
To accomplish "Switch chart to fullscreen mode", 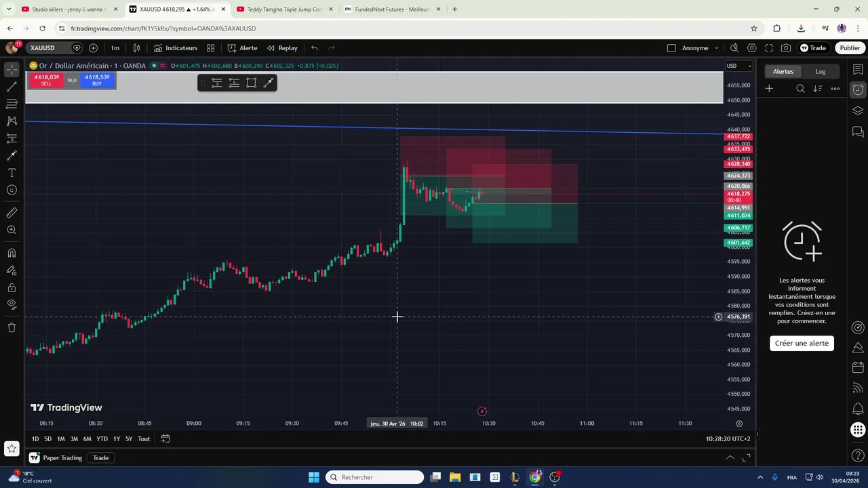I will (769, 48).
